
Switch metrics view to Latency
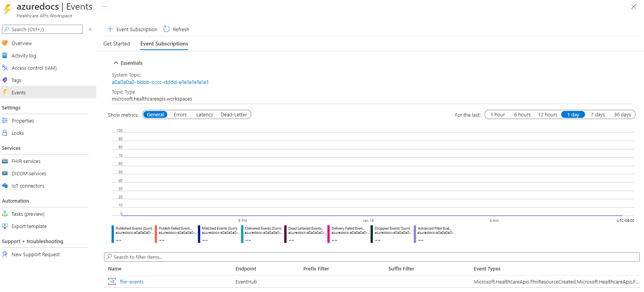[x=205, y=115]
